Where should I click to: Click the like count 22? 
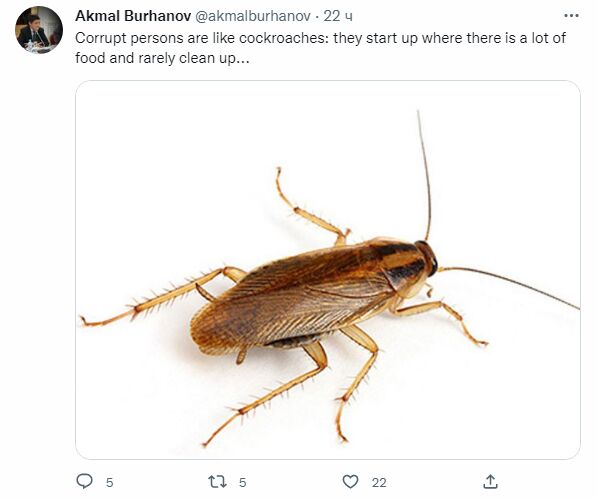point(379,482)
